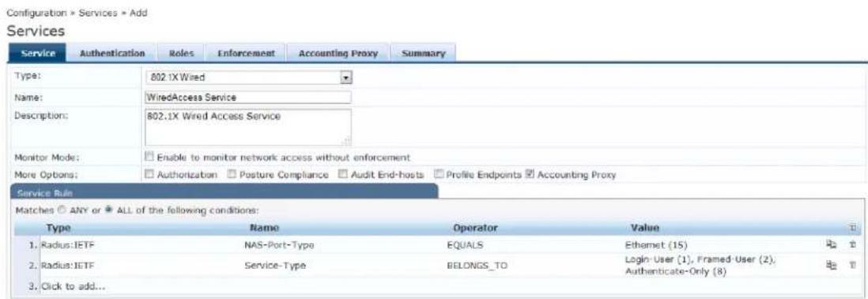The width and height of the screenshot is (868, 299).
Task: Uncheck the Accounting Proxy option
Action: pyautogui.click(x=530, y=174)
